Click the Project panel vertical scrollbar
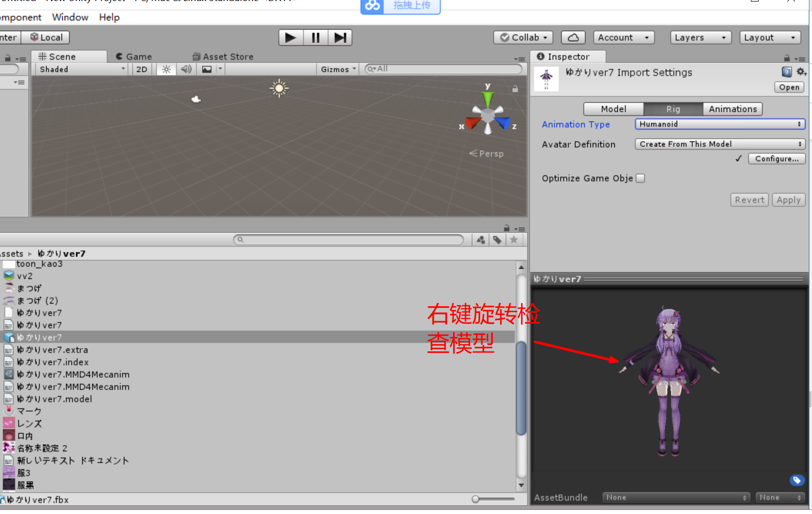Viewport: 812px width, 514px height. point(521,388)
